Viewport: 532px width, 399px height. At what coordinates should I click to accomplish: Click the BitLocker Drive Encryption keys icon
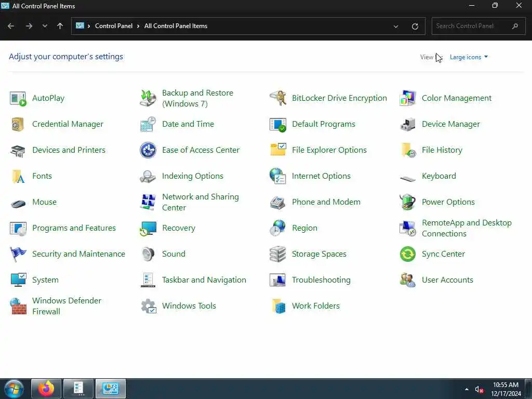(x=278, y=98)
